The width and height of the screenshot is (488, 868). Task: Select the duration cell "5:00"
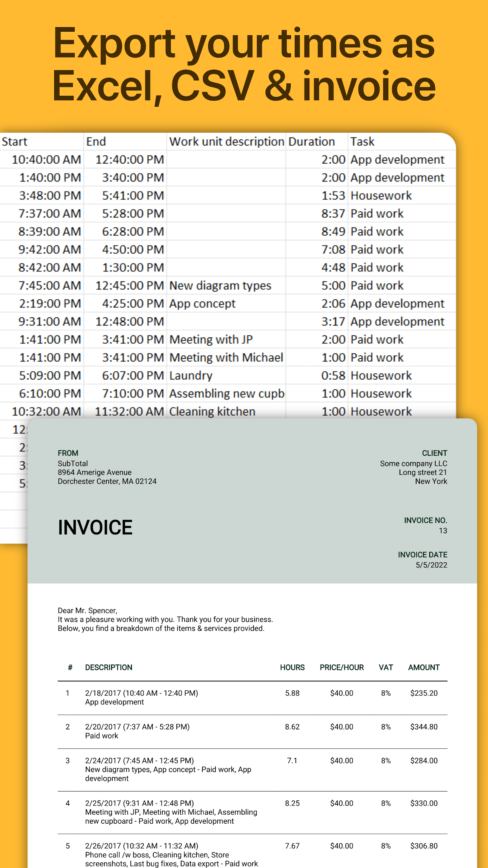coord(333,285)
